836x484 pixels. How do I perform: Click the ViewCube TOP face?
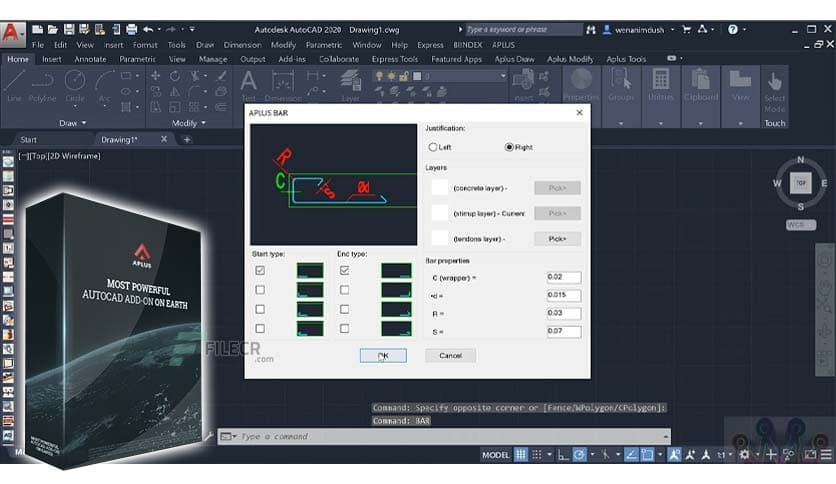pyautogui.click(x=799, y=183)
